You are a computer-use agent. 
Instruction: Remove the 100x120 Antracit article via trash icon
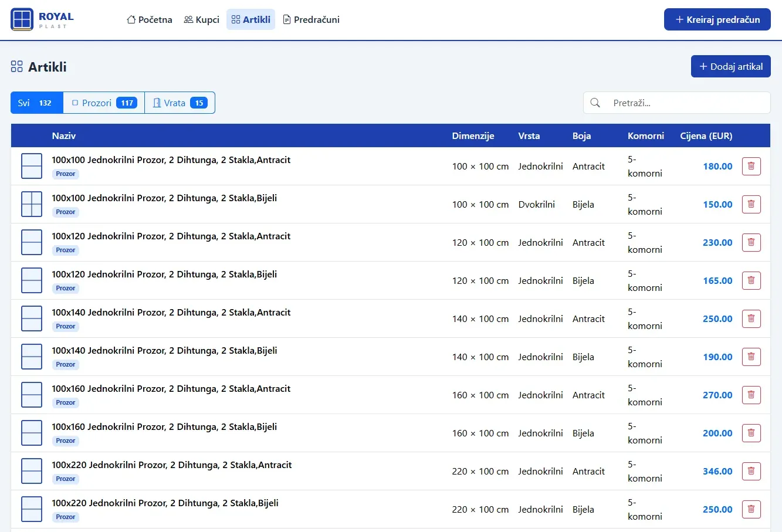751,242
